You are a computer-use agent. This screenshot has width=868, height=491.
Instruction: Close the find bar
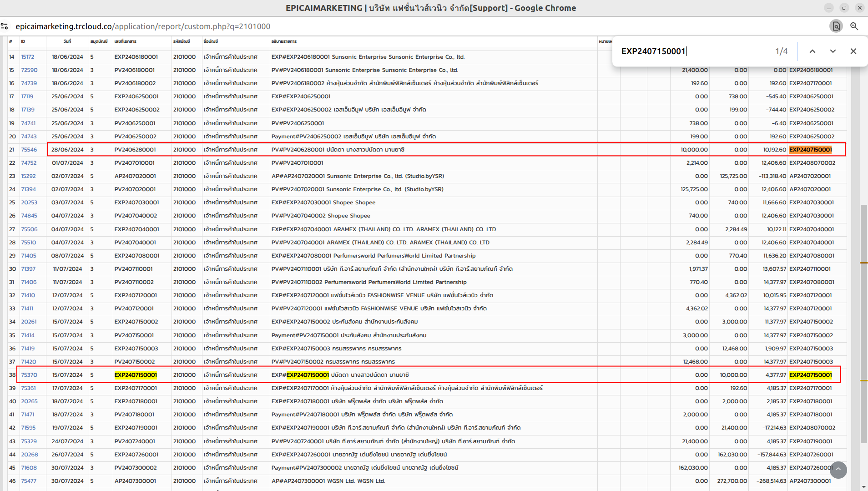(x=853, y=51)
